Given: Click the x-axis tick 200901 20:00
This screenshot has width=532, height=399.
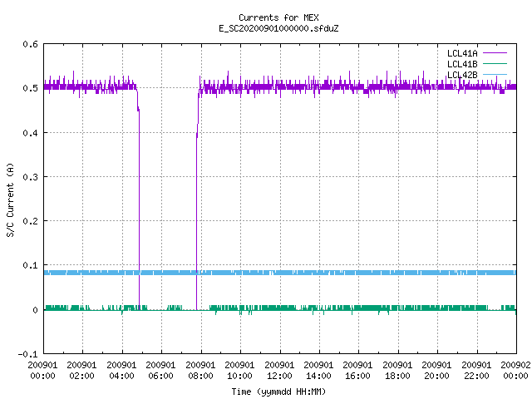Looking at the screenshot, I should click(437, 371).
